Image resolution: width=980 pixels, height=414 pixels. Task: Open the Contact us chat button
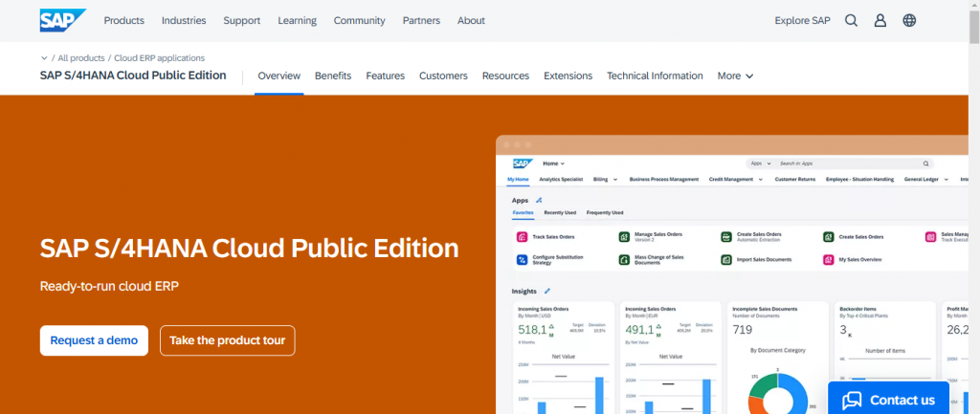[888, 399]
